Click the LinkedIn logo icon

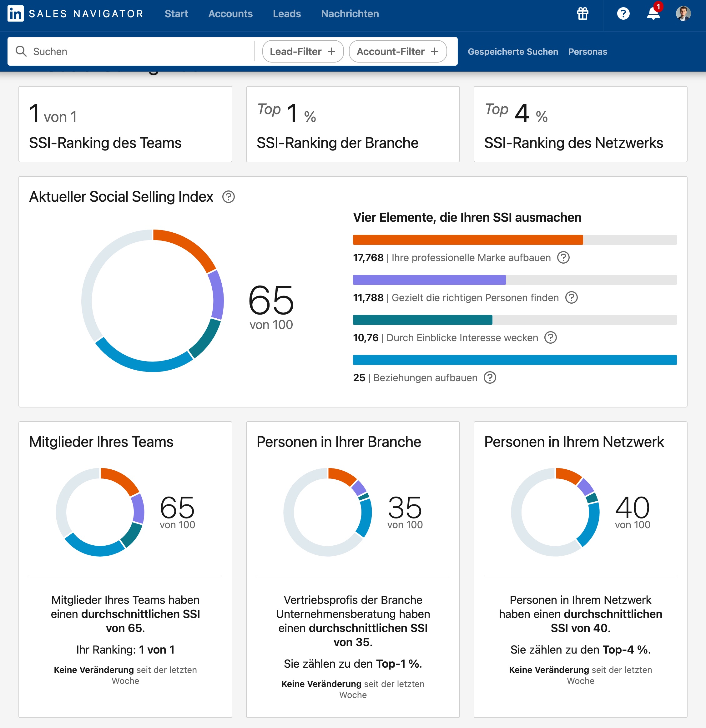15,14
